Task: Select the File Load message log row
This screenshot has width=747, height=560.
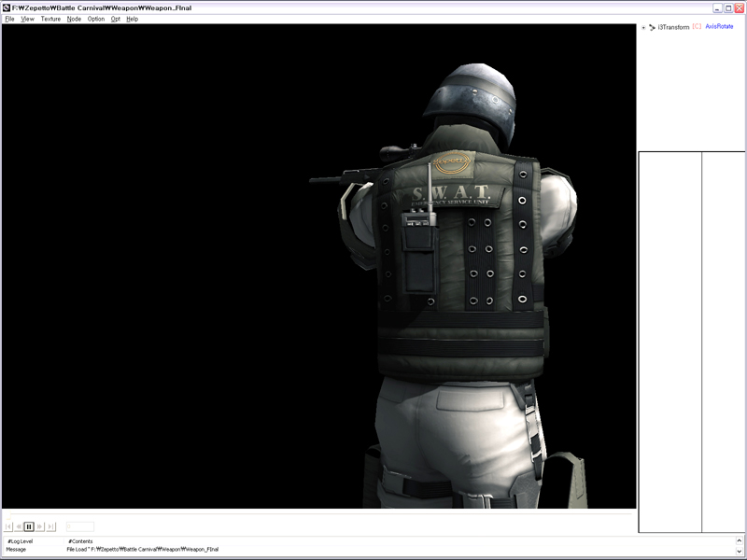Action: (142, 550)
